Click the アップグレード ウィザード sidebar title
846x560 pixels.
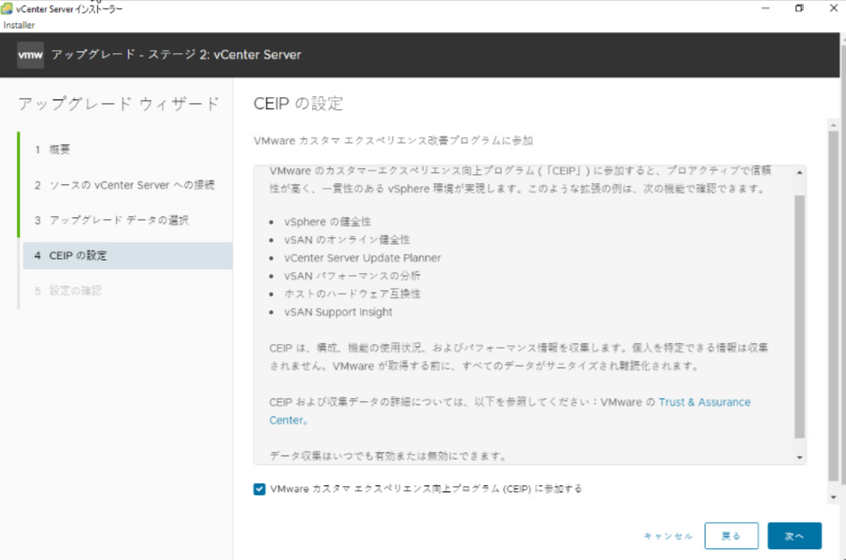119,104
